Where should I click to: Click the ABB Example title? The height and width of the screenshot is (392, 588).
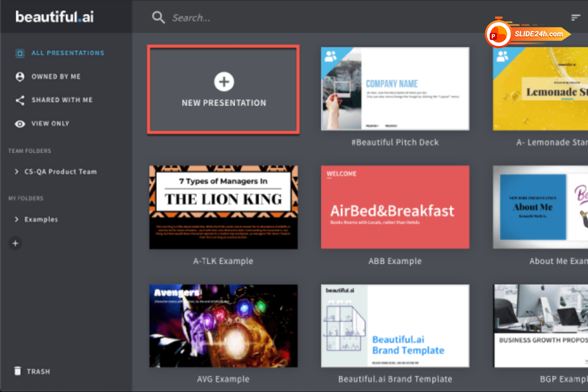coord(395,261)
